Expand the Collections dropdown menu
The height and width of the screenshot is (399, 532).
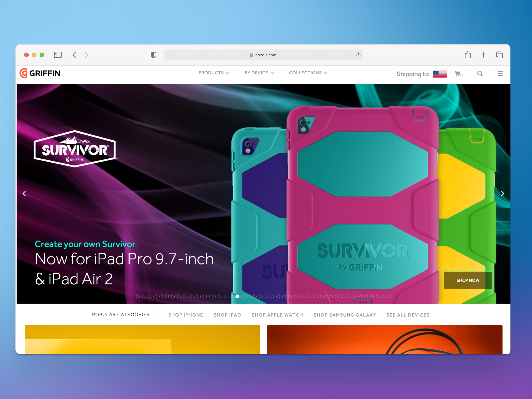point(308,73)
